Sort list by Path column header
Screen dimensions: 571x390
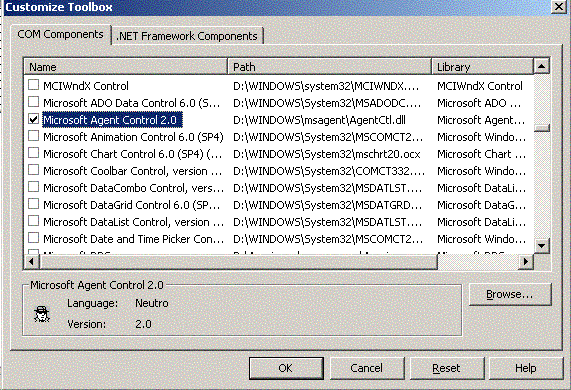pyautogui.click(x=330, y=67)
